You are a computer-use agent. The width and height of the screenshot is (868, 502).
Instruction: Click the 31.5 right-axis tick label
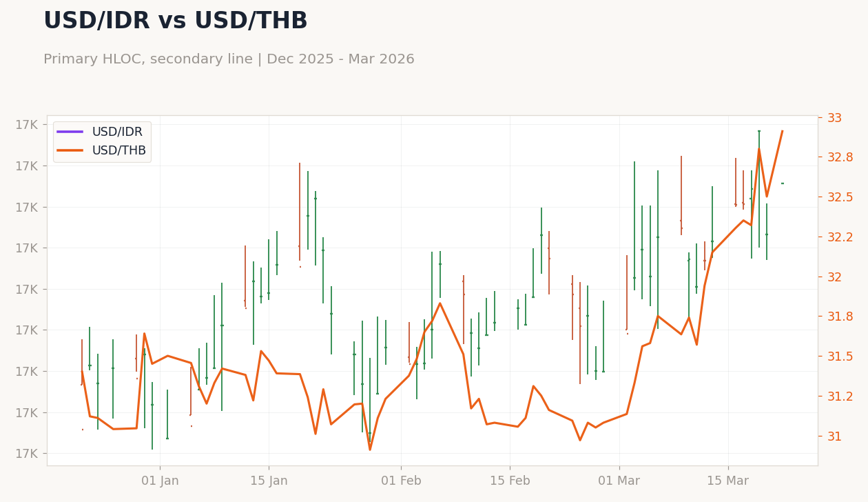click(840, 357)
